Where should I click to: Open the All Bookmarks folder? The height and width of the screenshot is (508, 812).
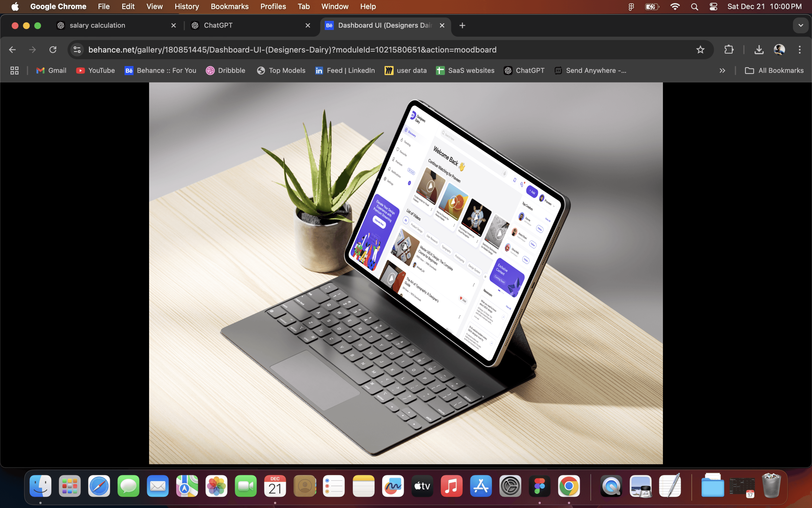(x=774, y=71)
